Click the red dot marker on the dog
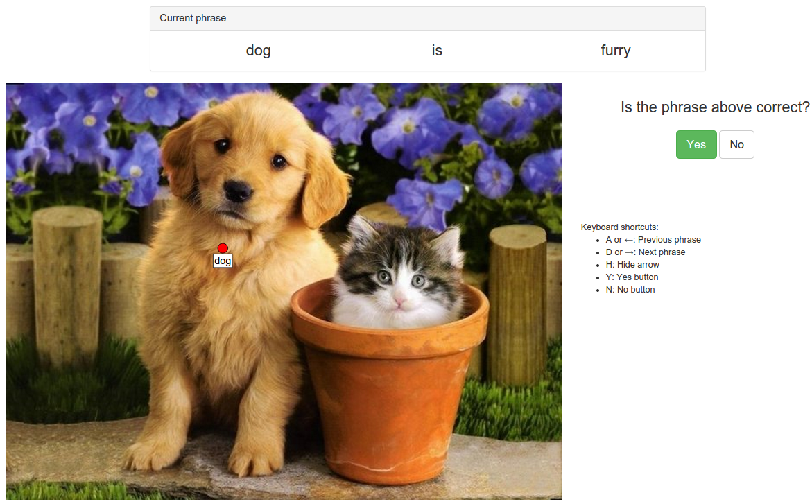The height and width of the screenshot is (504, 812). [223, 248]
